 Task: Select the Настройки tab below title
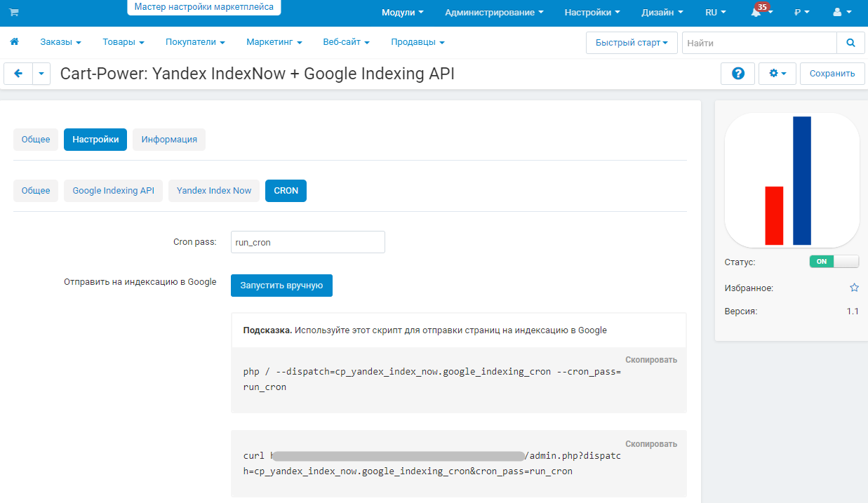pos(95,140)
